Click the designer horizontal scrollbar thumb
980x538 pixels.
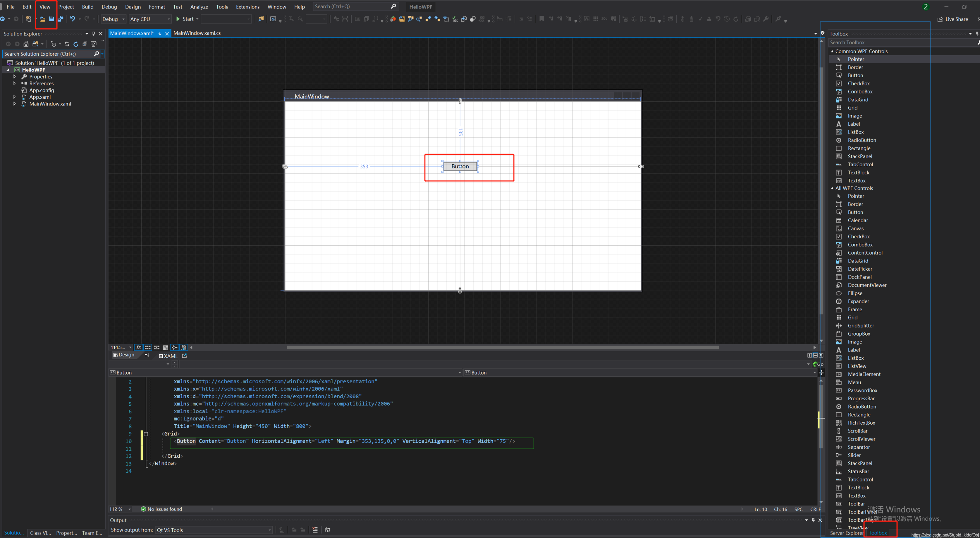[502, 347]
